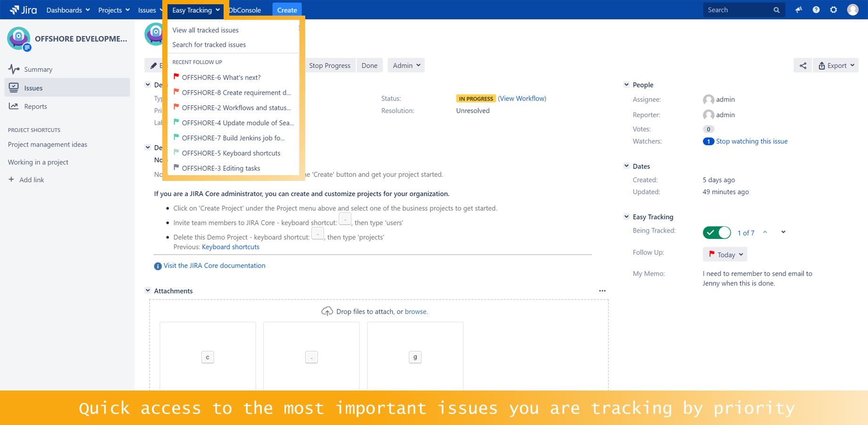Click the flag beside OFFSHORE-5
868x425 pixels.
[176, 152]
